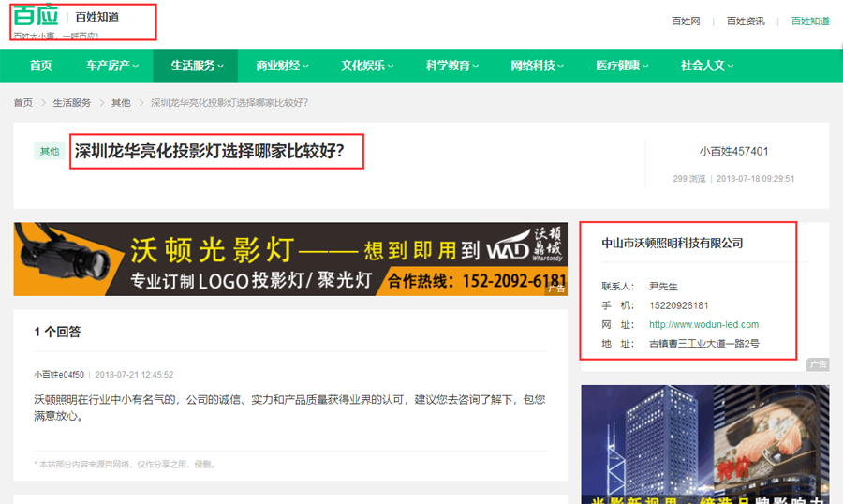Expand the 科学教育 menu
Viewport: 843px width, 504px height.
451,66
